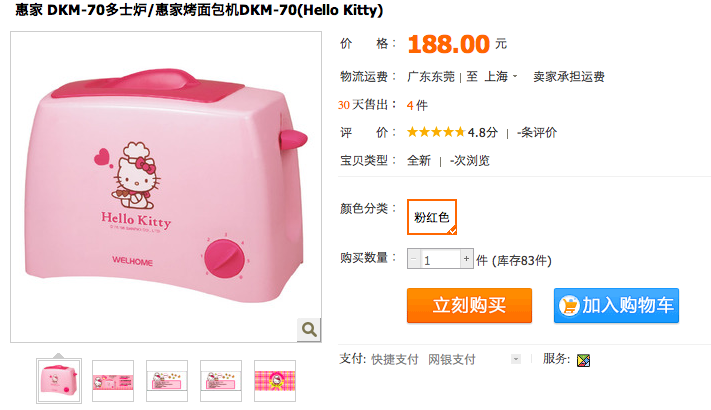The width and height of the screenshot is (711, 410).
Task: Click the colorful service badge icon
Action: tap(583, 360)
